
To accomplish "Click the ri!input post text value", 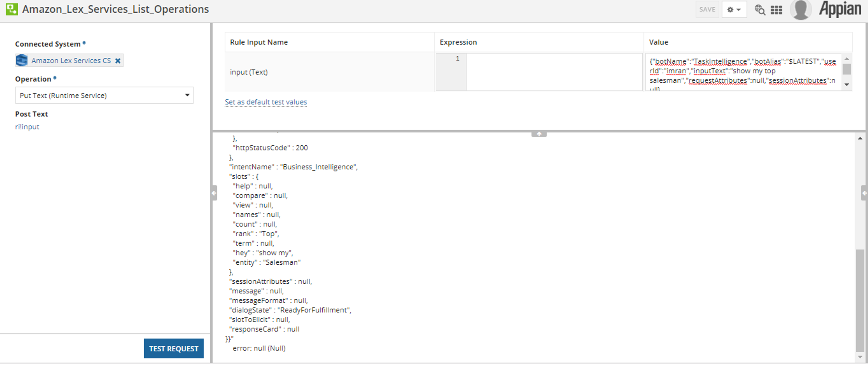I will point(27,127).
